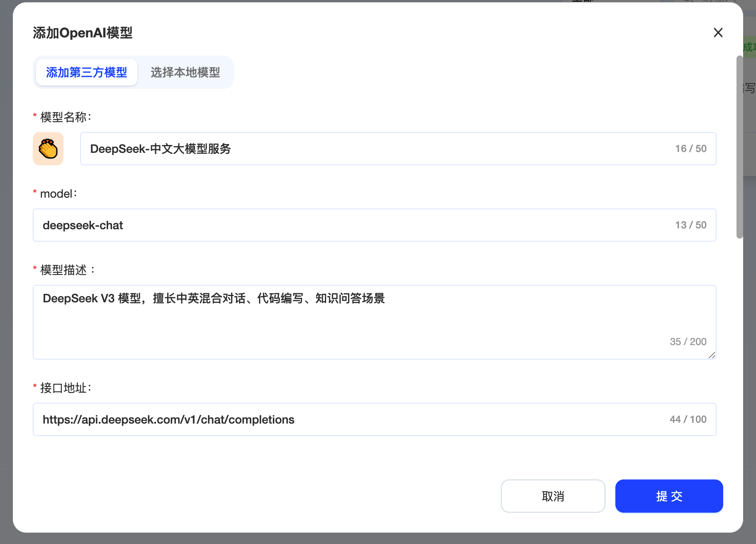The width and height of the screenshot is (756, 544).
Task: Click the 35 / 200 character counter
Action: coord(688,342)
